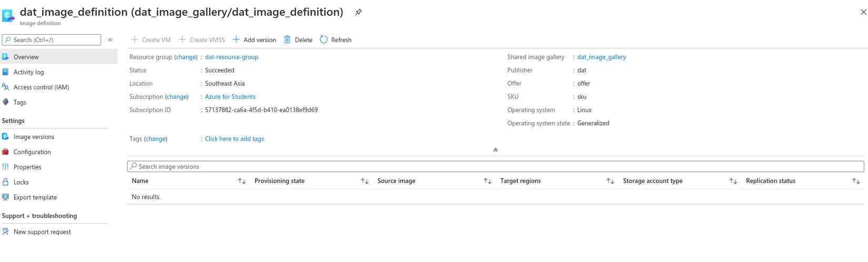Screen dimensions: 868x262
Task: Open Export template icon in sidebar
Action: click(6, 197)
